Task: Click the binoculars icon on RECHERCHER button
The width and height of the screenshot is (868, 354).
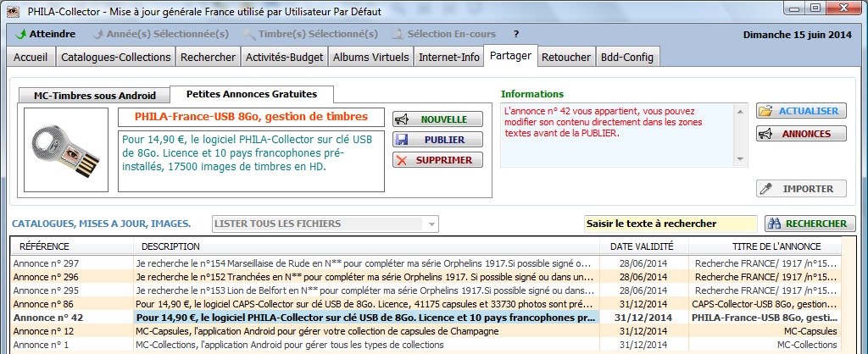Action: [x=775, y=224]
